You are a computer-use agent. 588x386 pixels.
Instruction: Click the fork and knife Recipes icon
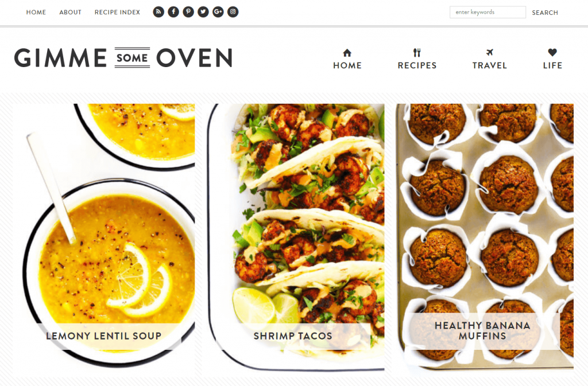tap(417, 52)
